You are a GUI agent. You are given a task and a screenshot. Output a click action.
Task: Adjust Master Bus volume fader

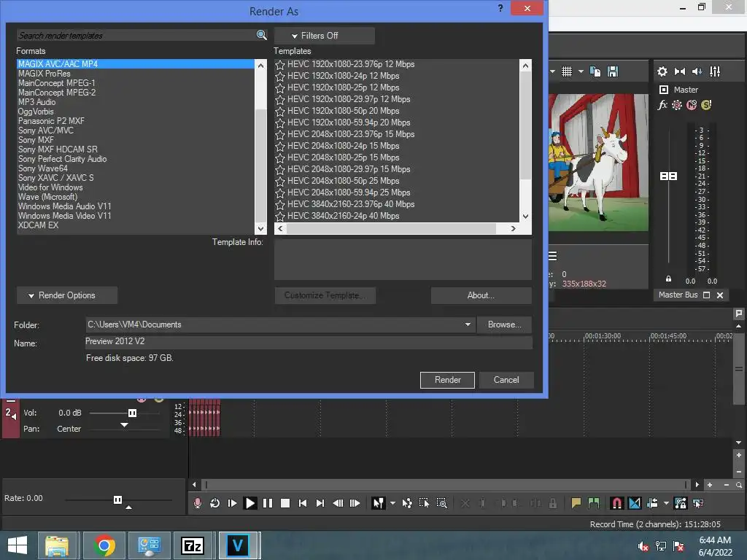coord(668,176)
